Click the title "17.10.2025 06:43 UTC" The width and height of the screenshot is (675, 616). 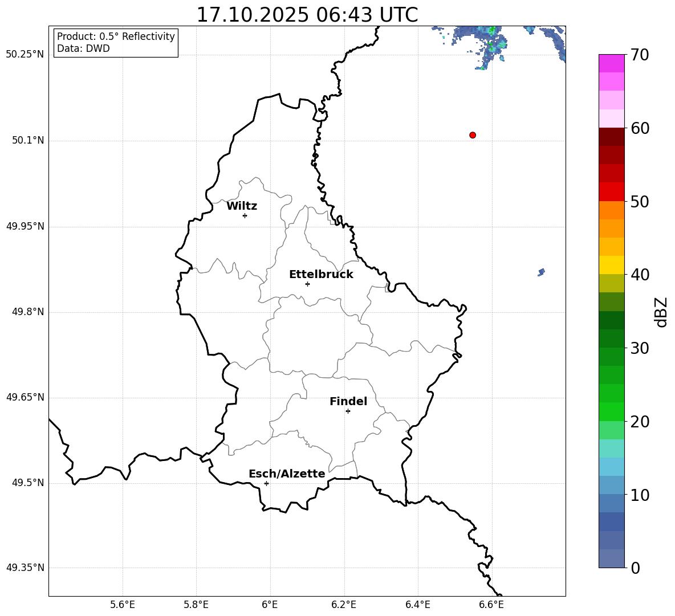click(x=307, y=14)
